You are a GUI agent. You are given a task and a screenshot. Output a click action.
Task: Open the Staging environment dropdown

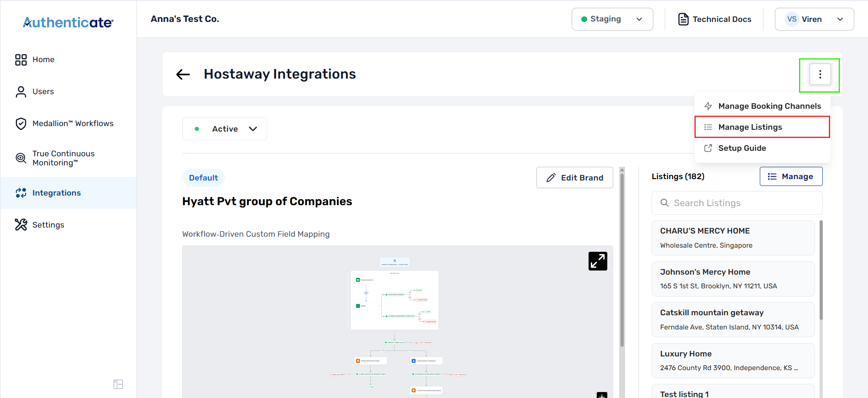[x=612, y=19]
